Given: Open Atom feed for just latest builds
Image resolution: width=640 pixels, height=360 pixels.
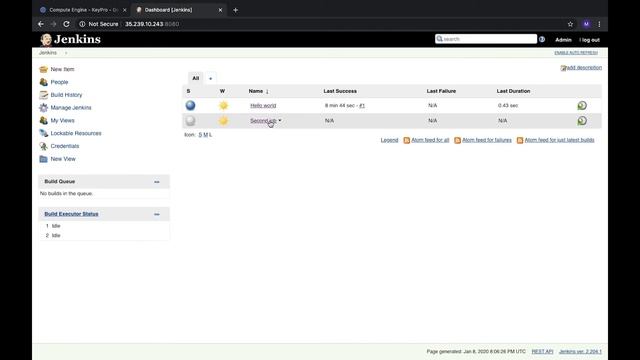Looking at the screenshot, I should click(x=559, y=140).
